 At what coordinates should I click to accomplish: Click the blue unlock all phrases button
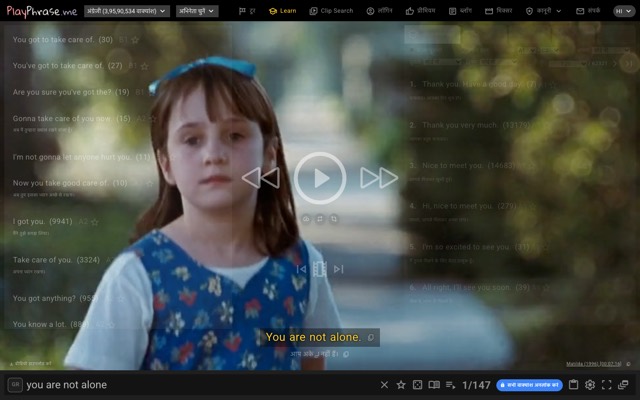[529, 385]
